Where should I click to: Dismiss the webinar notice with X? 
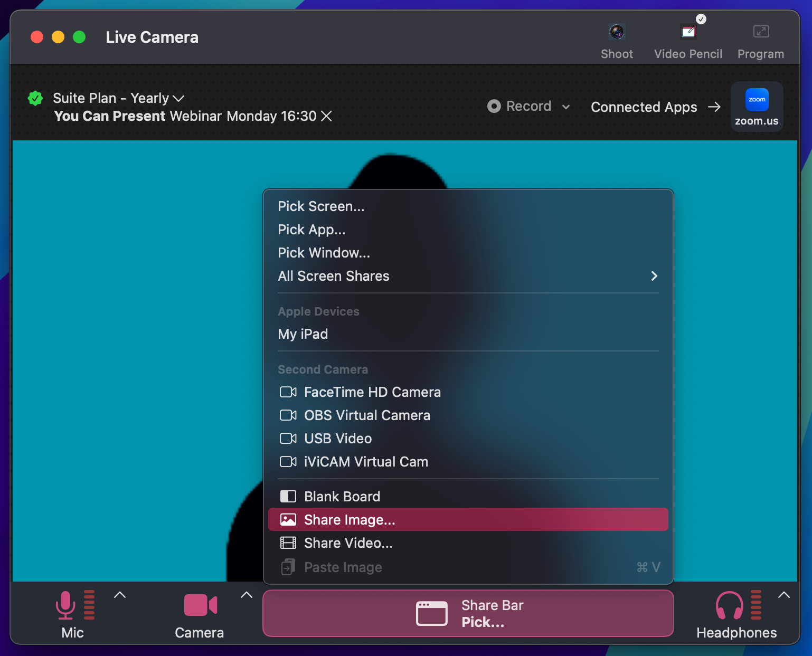coord(327,116)
